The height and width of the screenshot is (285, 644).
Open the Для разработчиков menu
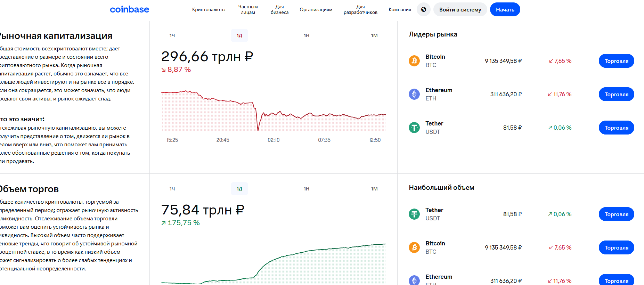tap(360, 9)
